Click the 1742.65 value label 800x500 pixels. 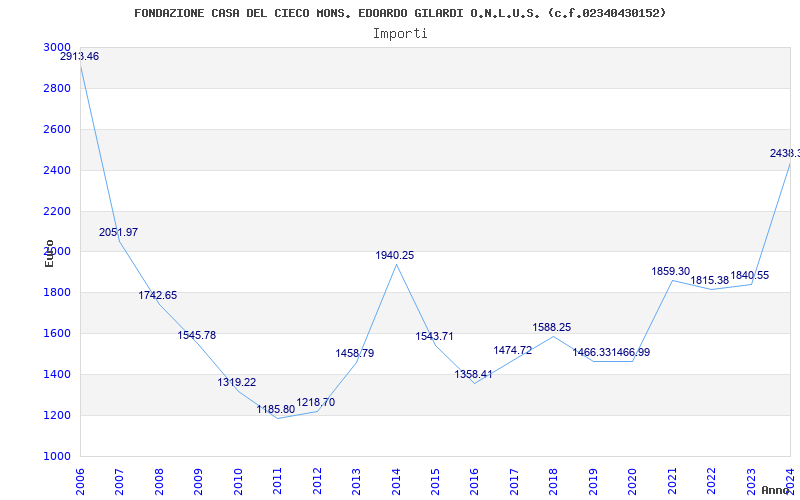(157, 296)
